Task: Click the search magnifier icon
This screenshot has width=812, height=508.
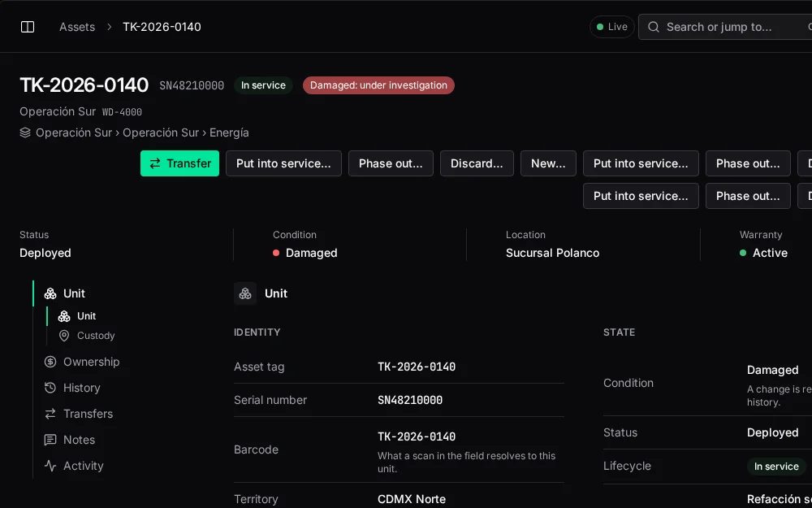Action: 654,27
